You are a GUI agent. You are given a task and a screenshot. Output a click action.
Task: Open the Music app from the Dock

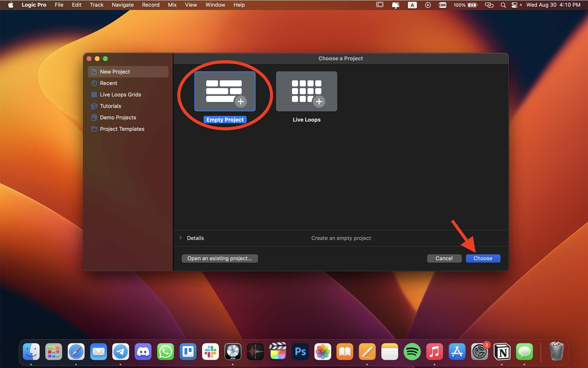click(434, 352)
